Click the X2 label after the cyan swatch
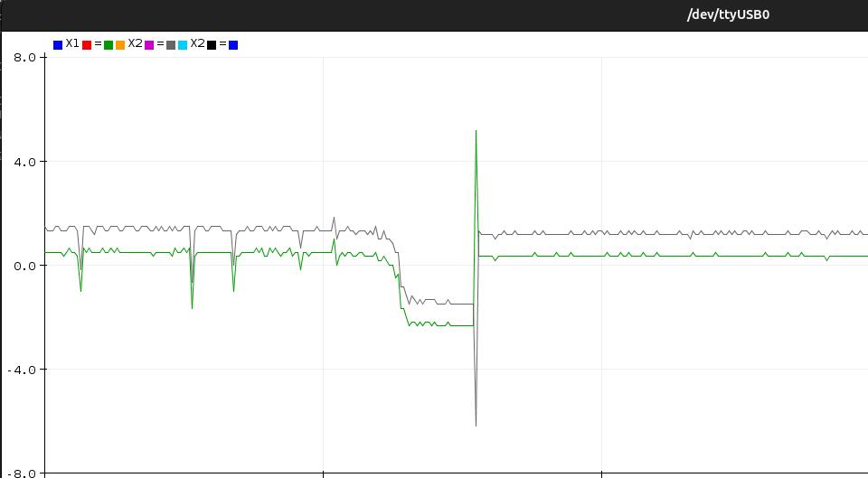The image size is (868, 478). [198, 43]
